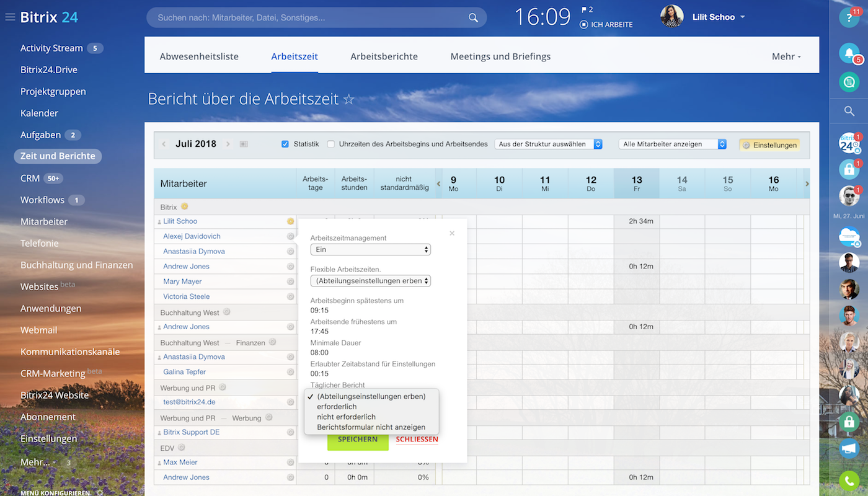Open Arbeitszeitmanagement dropdown set to Ein

point(370,249)
